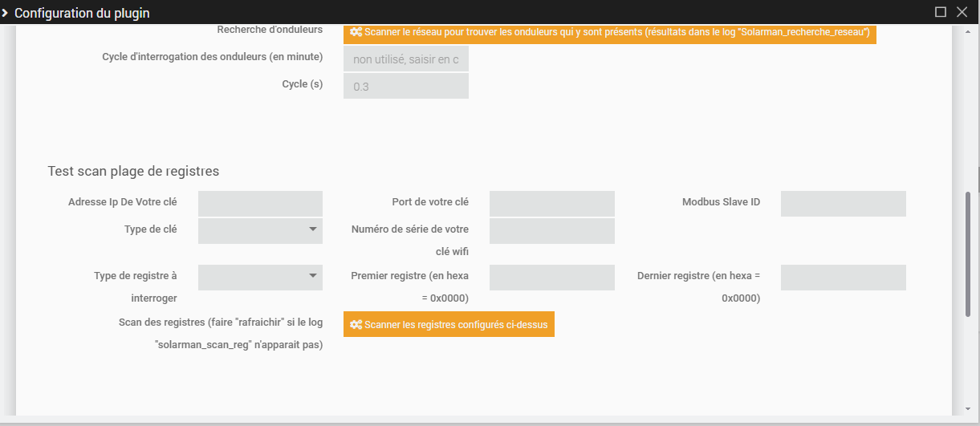980x426 pixels.
Task: Select the Modbus Slave ID input
Action: [843, 204]
